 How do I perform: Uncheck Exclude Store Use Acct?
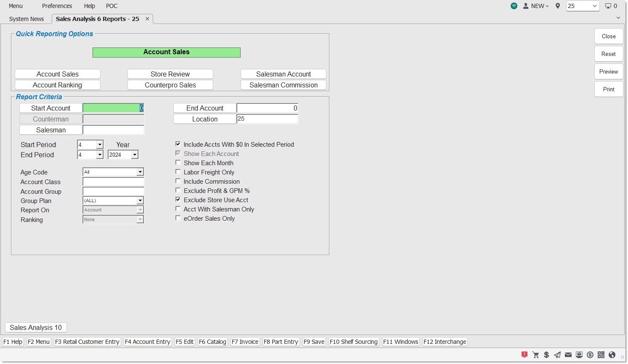178,200
